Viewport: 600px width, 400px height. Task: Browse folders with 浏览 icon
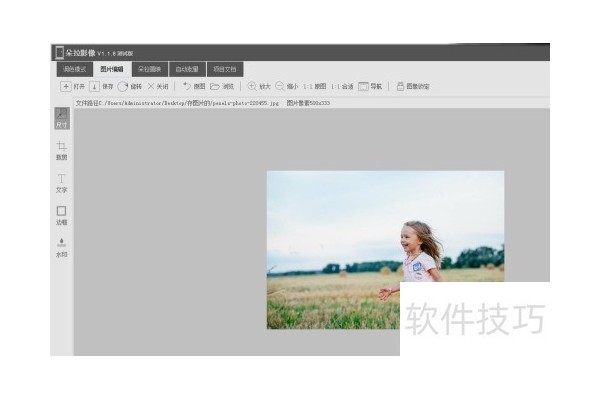222,87
